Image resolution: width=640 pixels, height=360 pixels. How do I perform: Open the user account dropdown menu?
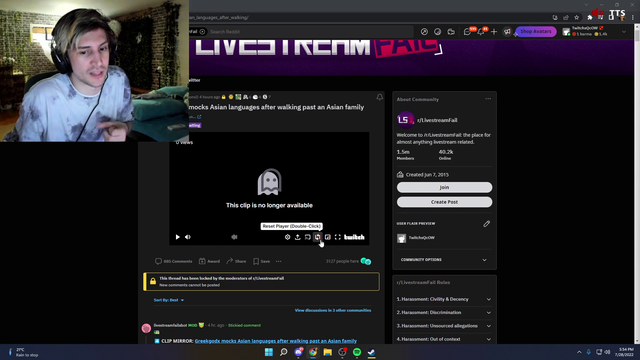(594, 31)
